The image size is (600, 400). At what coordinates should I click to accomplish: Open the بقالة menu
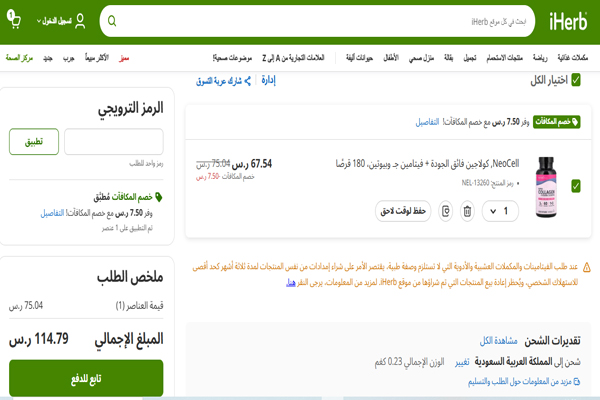(448, 58)
